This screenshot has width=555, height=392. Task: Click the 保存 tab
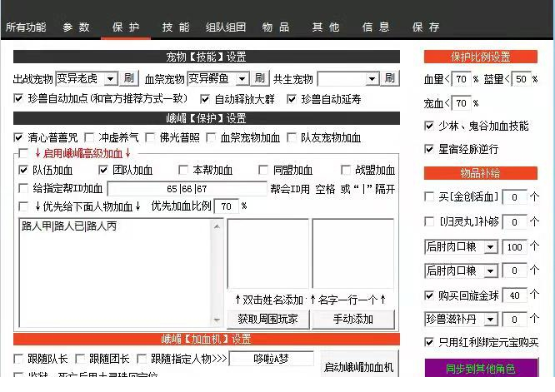point(426,27)
